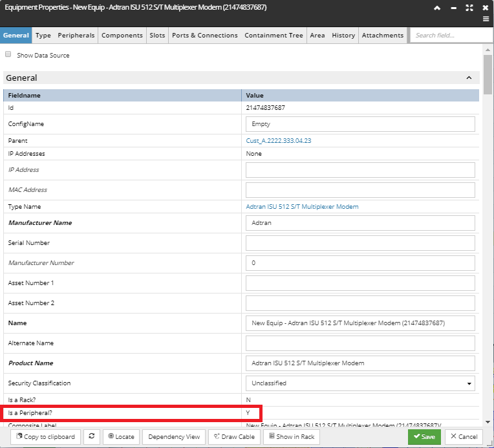Image resolution: width=494 pixels, height=448 pixels.
Task: Open the Security Classification dropdown
Action: point(360,383)
